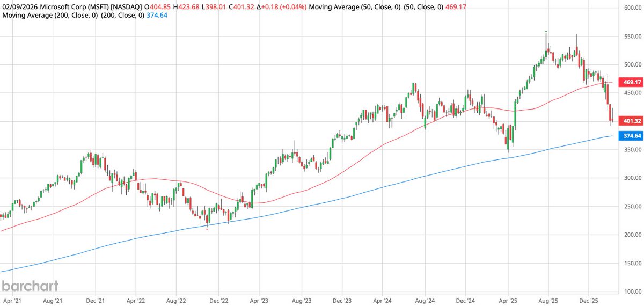Click the 500.00 price axis label
The width and height of the screenshot is (644, 306).
pos(633,65)
